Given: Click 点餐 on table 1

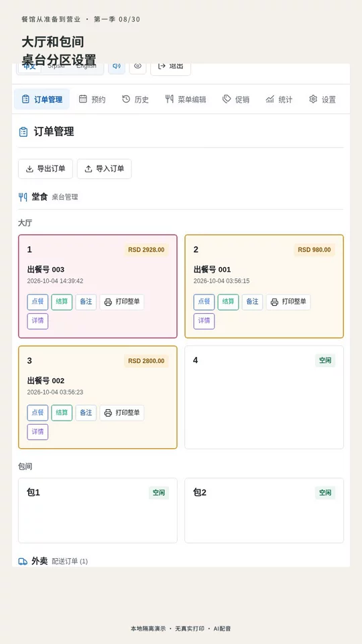Looking at the screenshot, I should 38,302.
